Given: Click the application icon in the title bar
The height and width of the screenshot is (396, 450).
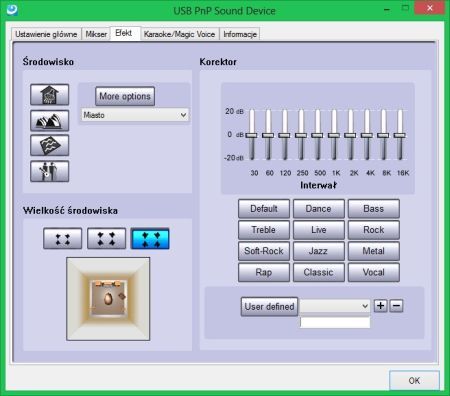Looking at the screenshot, I should click(x=12, y=10).
